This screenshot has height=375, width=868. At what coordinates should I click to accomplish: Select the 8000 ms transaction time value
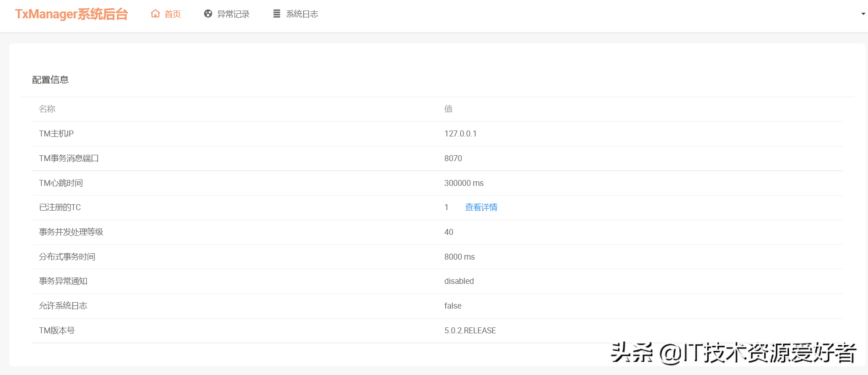[459, 257]
